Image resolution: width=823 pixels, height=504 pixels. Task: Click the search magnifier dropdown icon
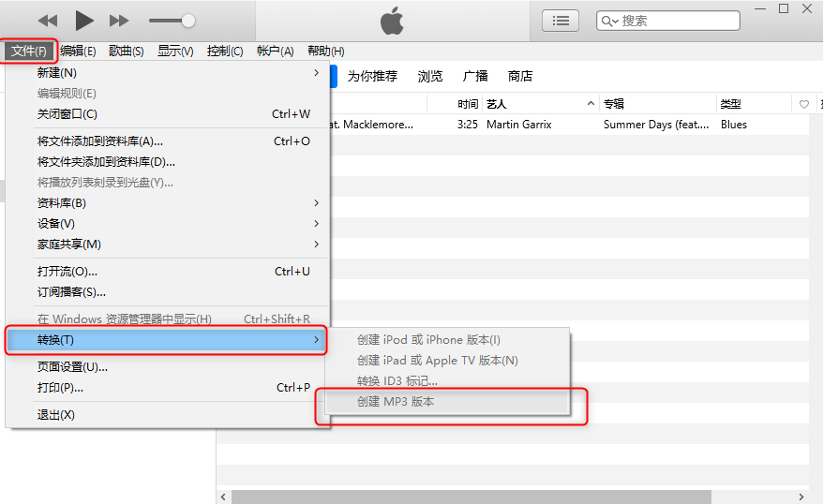[610, 21]
